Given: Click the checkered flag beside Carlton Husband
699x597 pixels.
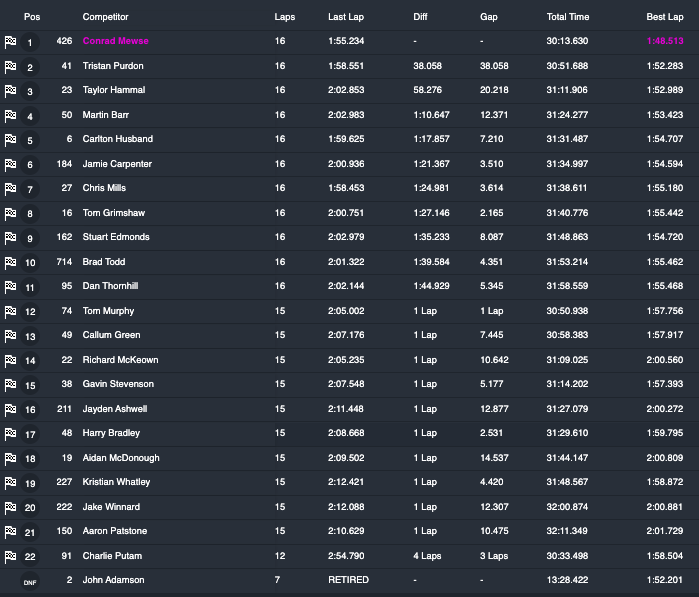Looking at the screenshot, I should (x=10, y=140).
